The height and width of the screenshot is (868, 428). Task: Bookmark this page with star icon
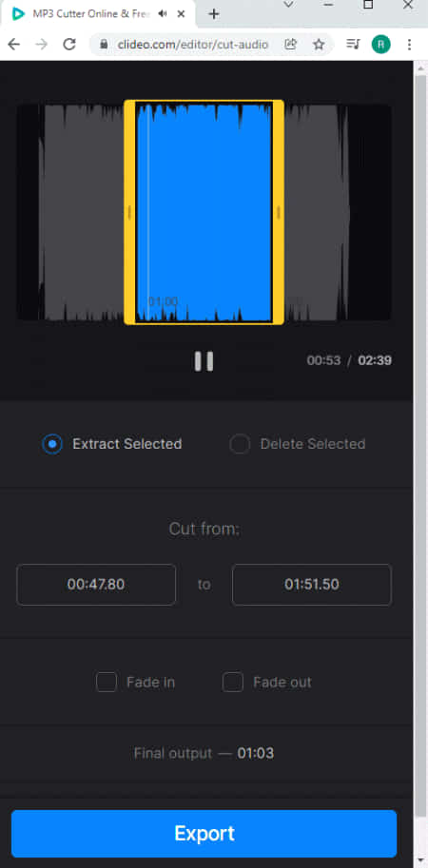pyautogui.click(x=319, y=45)
